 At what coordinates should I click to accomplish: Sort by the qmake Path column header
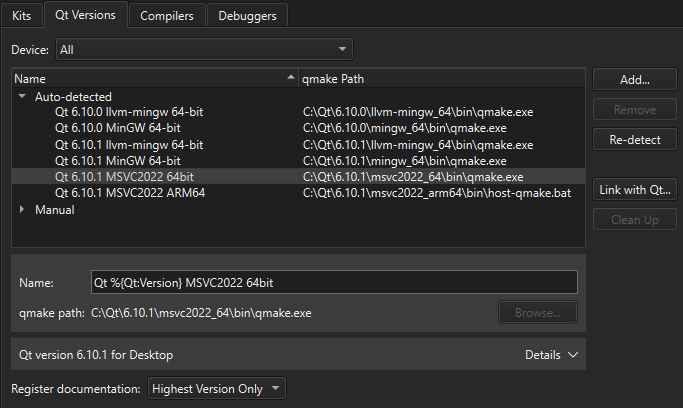click(440, 78)
